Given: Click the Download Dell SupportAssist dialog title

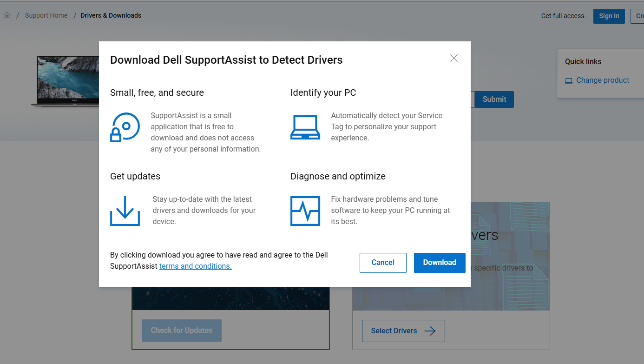Looking at the screenshot, I should (226, 60).
